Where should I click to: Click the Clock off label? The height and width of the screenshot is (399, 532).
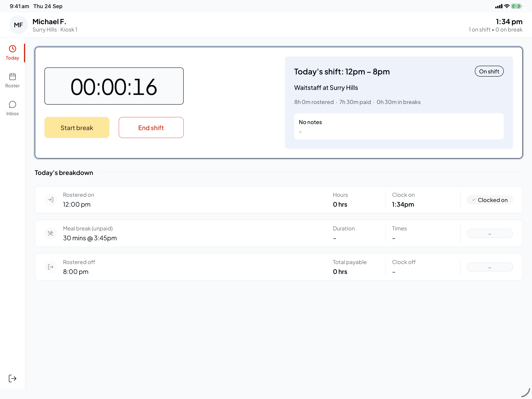coord(404,262)
